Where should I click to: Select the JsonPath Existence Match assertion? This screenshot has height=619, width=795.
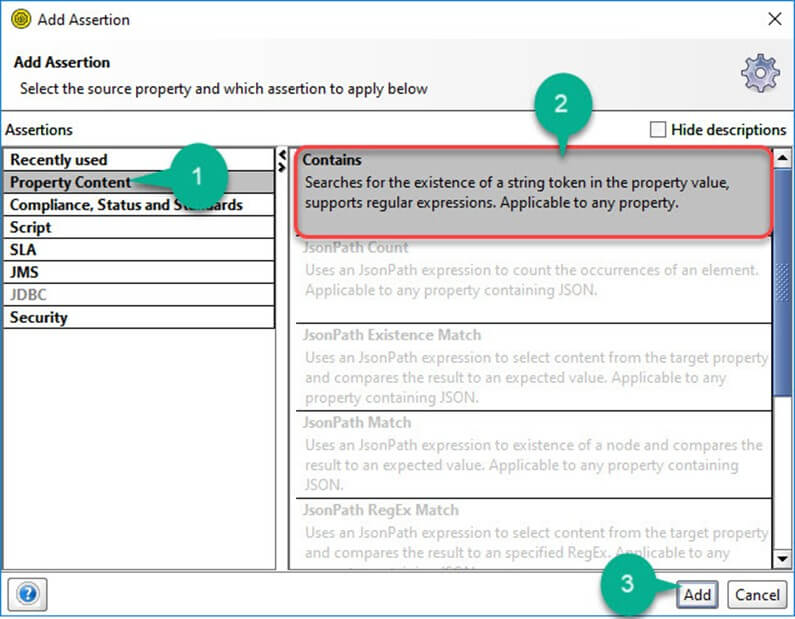[x=535, y=366]
